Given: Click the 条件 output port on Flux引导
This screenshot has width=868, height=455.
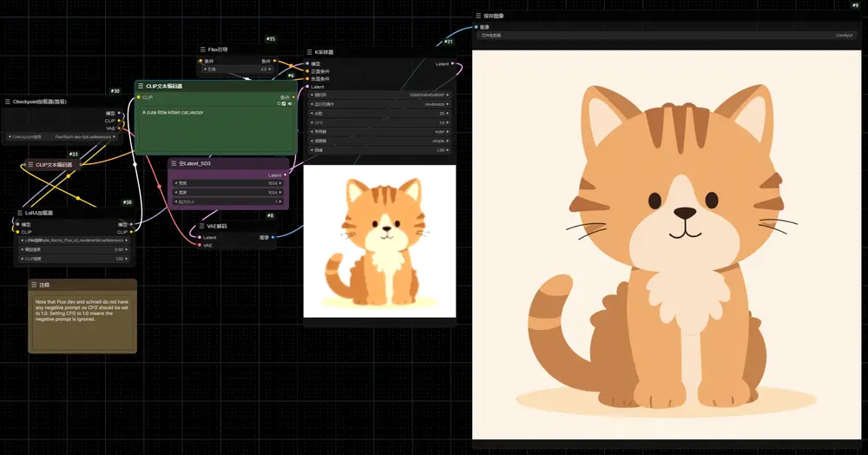Looking at the screenshot, I should pos(275,61).
